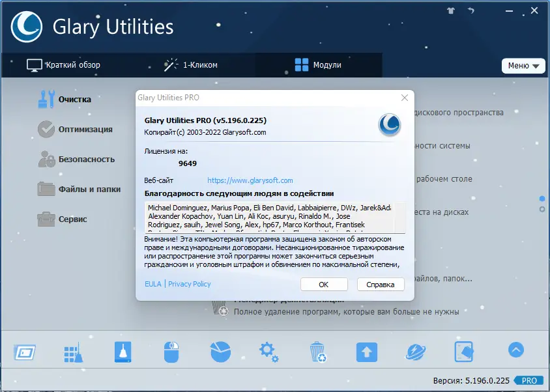Open the uninstaller recycle bin icon
The height and width of the screenshot is (392, 550).
click(317, 350)
